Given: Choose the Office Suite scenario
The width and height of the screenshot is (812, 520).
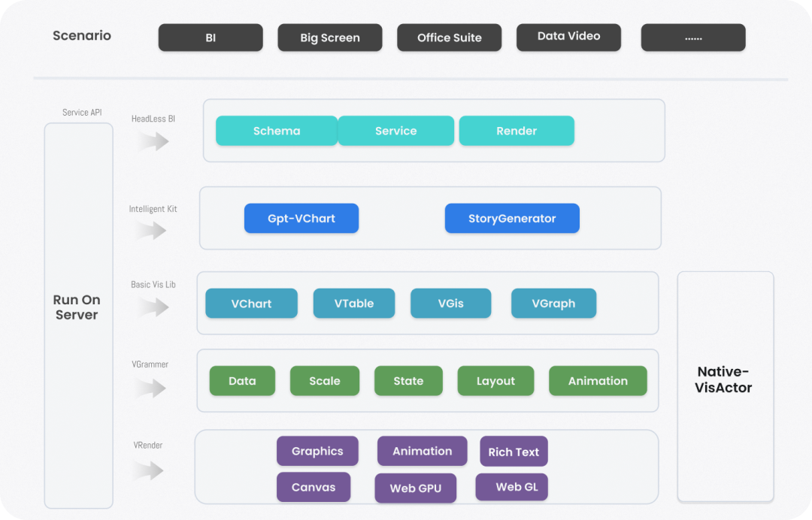Looking at the screenshot, I should 449,38.
